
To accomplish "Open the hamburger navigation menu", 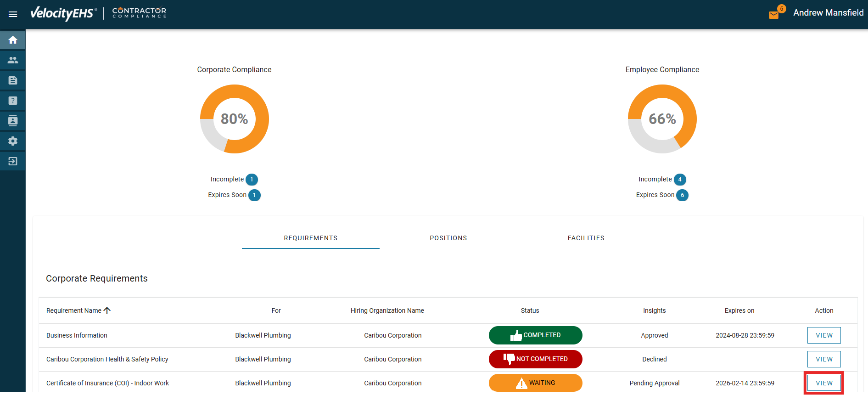I will point(13,14).
